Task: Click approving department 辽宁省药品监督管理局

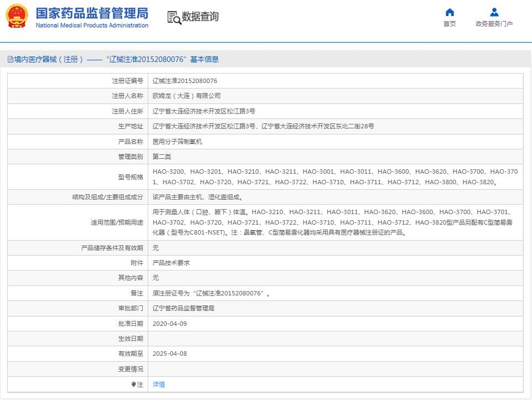Action: 183,308
